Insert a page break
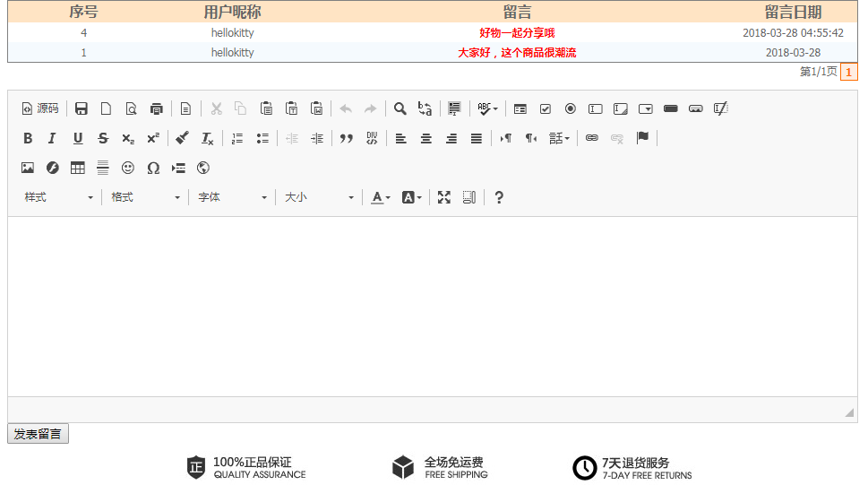The height and width of the screenshot is (485, 868). click(178, 168)
